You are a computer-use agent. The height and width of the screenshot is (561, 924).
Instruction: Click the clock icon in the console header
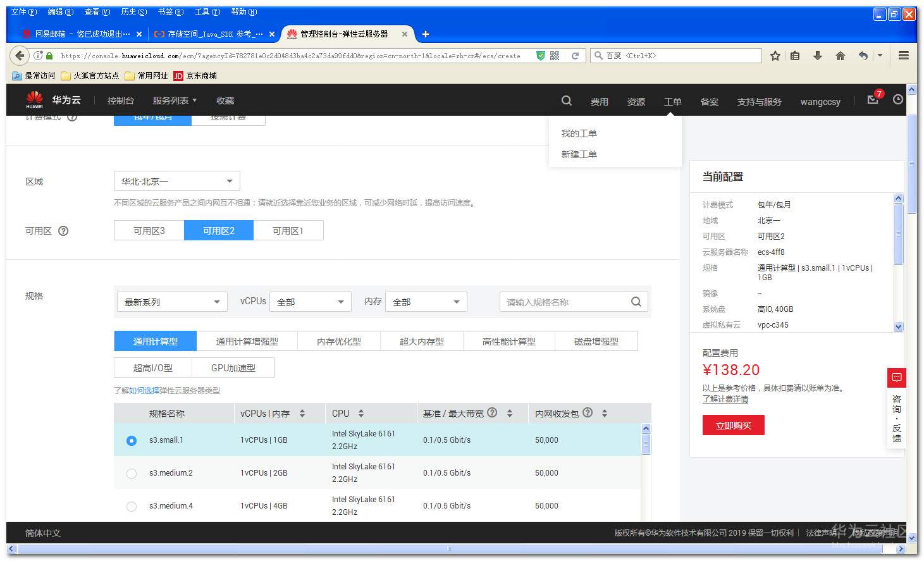tap(898, 100)
